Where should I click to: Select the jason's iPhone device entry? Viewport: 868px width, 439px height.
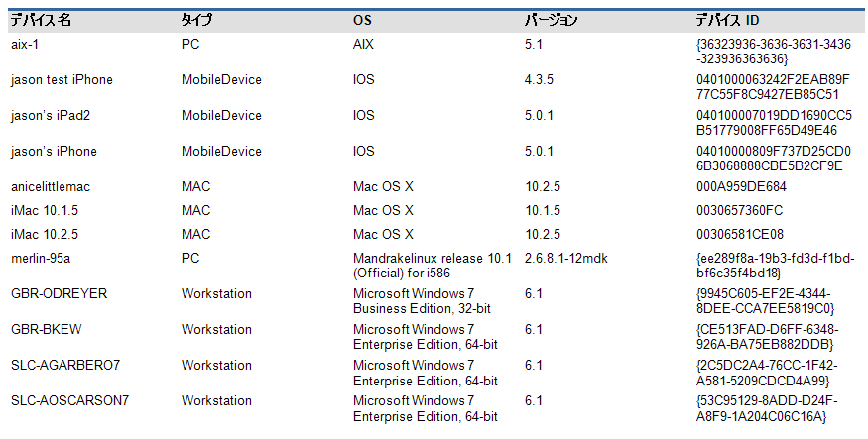(54, 151)
